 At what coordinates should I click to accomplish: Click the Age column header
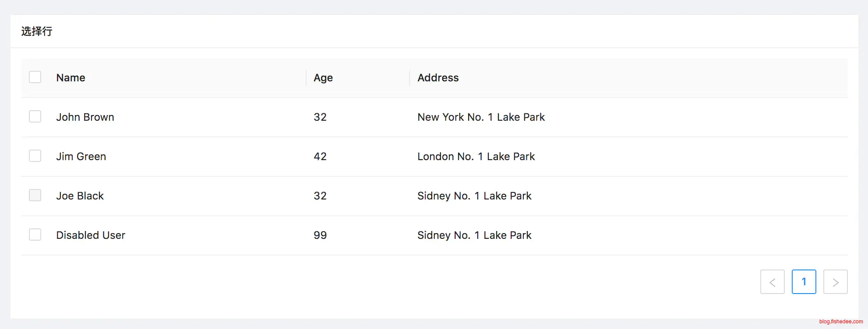pyautogui.click(x=323, y=78)
